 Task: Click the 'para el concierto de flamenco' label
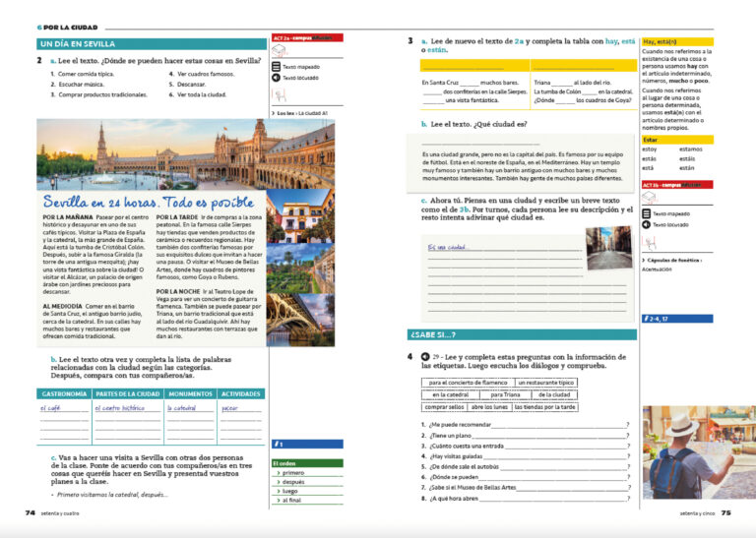click(x=467, y=382)
